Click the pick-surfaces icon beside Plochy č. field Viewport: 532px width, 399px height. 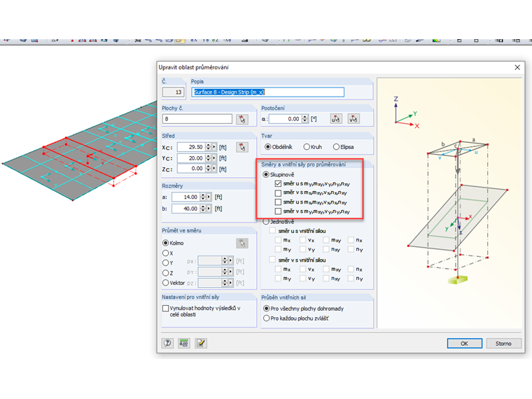242,119
